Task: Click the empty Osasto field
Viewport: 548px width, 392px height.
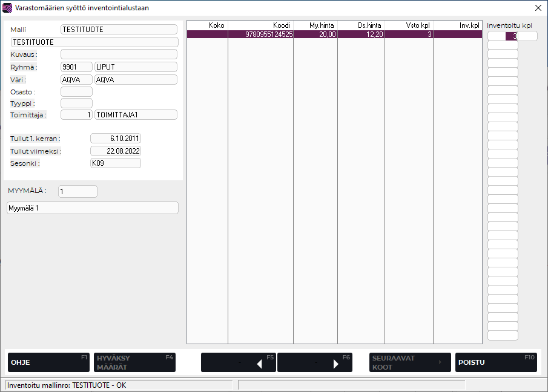Action: [76, 91]
